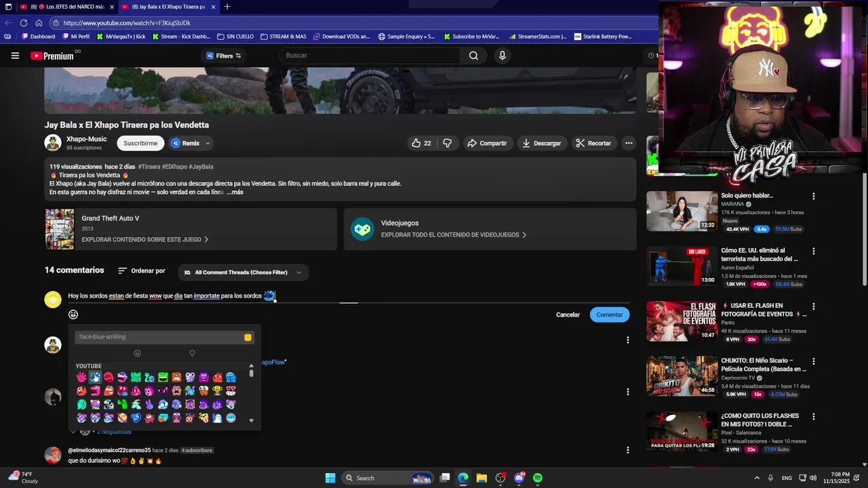Click the Suscribirme button

click(x=140, y=143)
